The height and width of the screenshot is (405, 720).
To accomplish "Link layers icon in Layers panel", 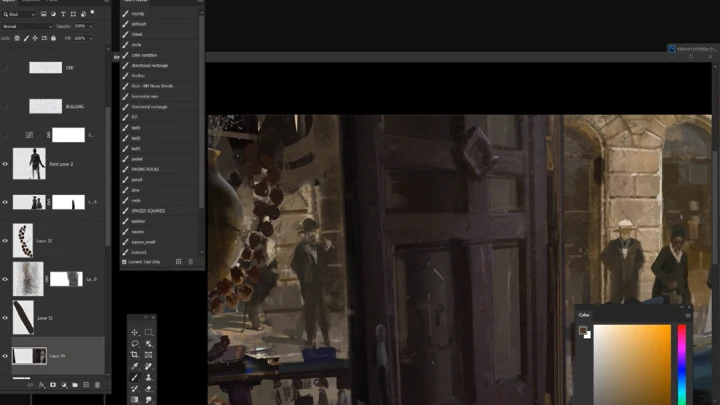I will (30, 385).
